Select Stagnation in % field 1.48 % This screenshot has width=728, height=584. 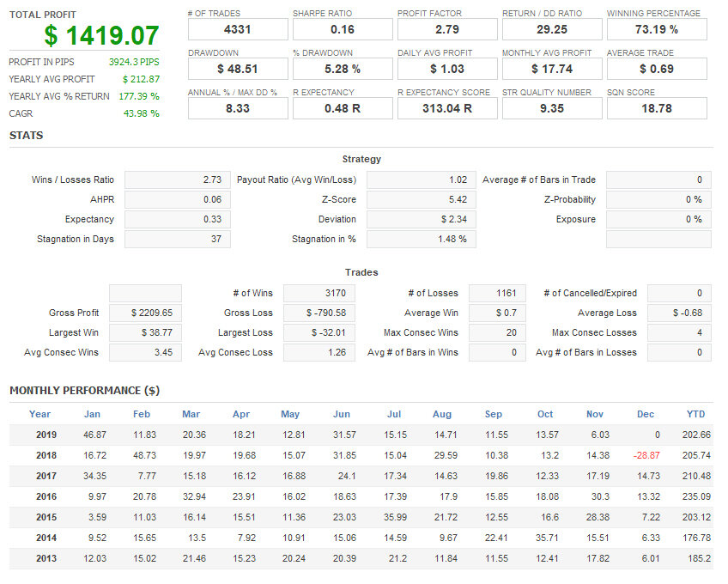point(422,240)
